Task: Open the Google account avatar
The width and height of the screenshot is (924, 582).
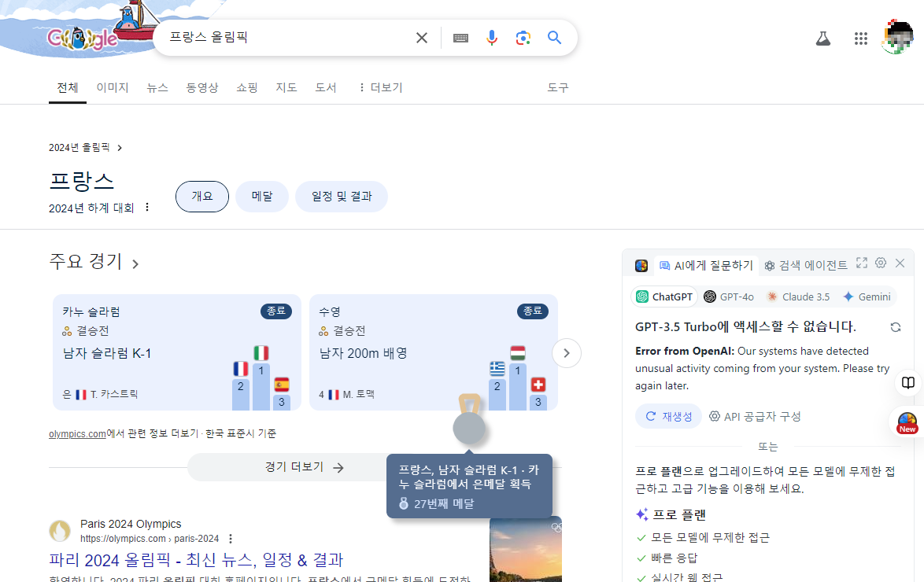Action: [x=897, y=37]
